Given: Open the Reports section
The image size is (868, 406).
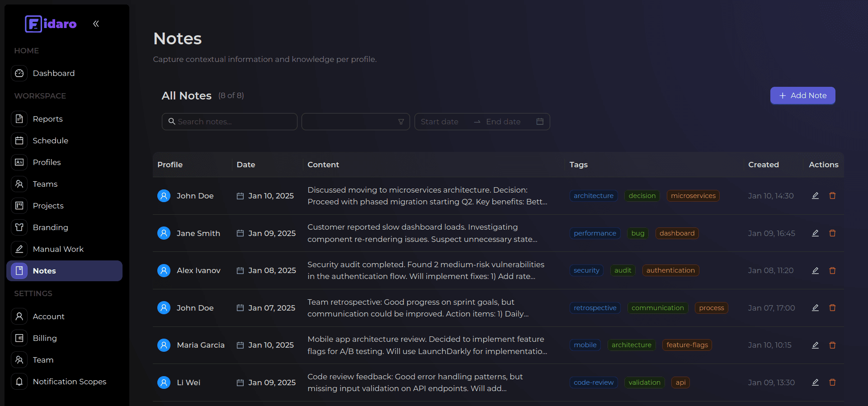Looking at the screenshot, I should pyautogui.click(x=47, y=119).
